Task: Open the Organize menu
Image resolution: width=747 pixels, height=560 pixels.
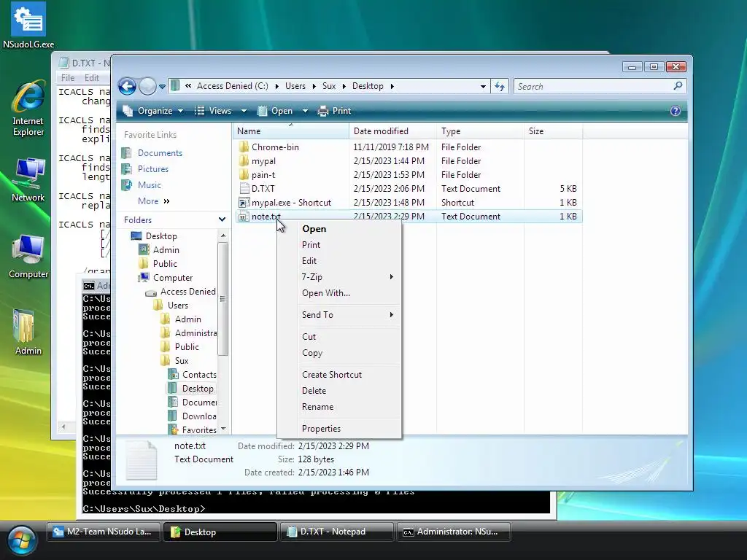Action: [153, 111]
